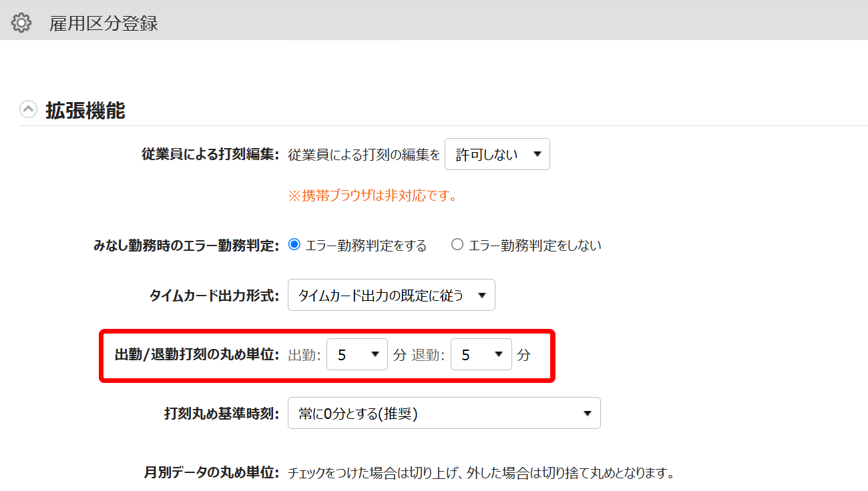Viewport: 868px width, 491px height.
Task: Open the 出勤 rounding minutes dropdown
Action: coord(357,354)
